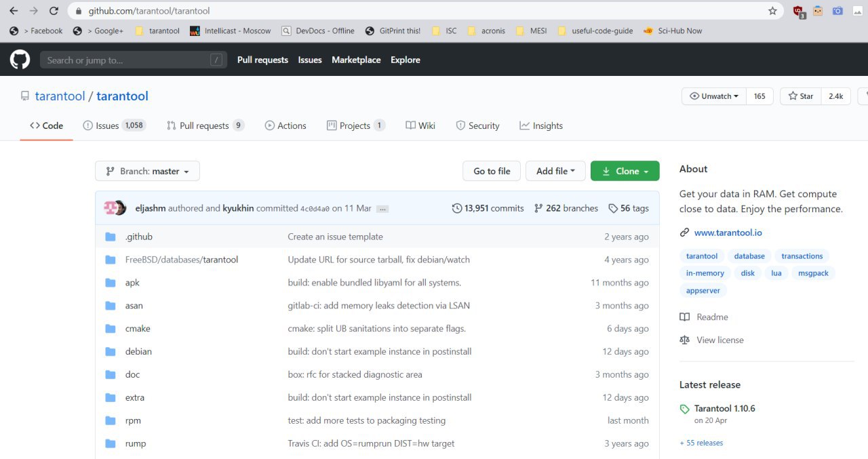Open the green Clone dropdown
The width and height of the screenshot is (868, 459).
pos(625,171)
